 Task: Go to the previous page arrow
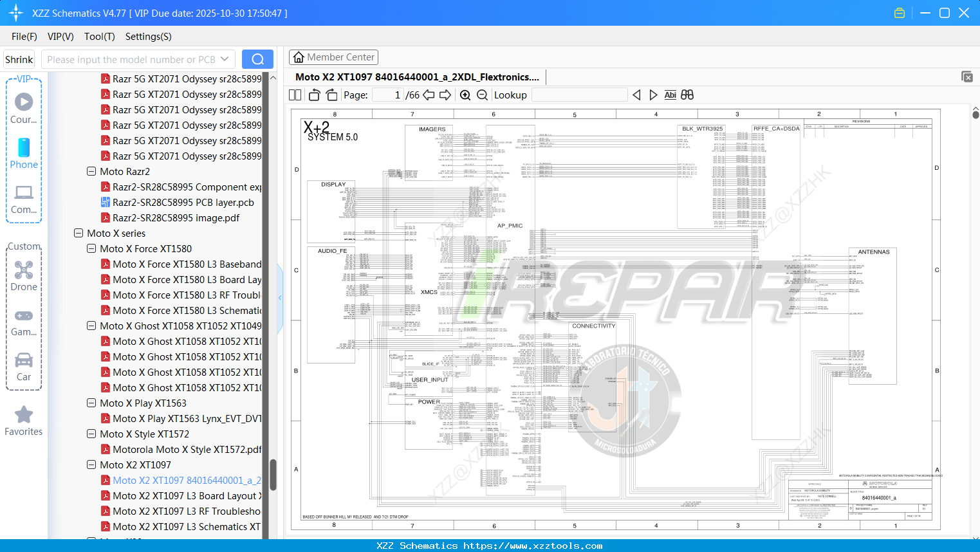point(429,95)
